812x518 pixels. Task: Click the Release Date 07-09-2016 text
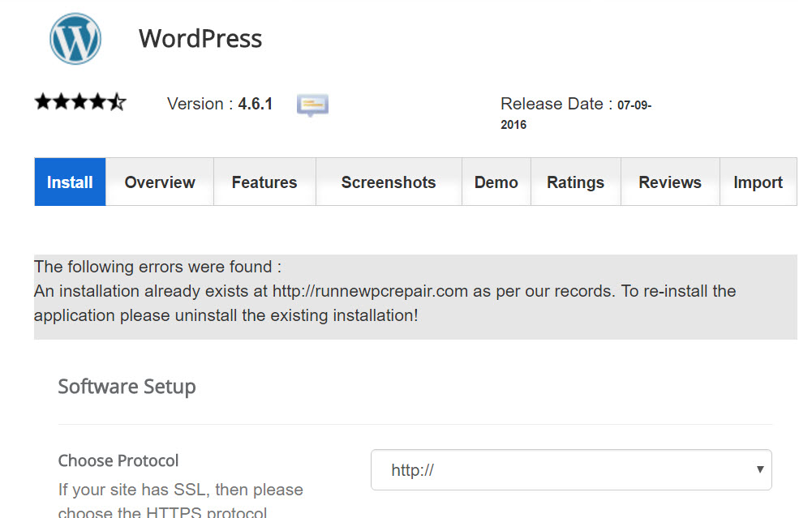point(576,113)
